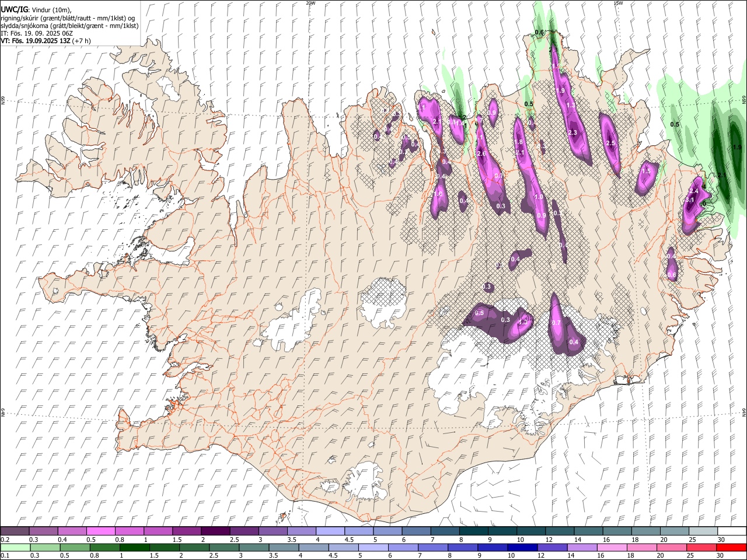
Task: Click the 15W longitude label
Action: tap(618, 2)
